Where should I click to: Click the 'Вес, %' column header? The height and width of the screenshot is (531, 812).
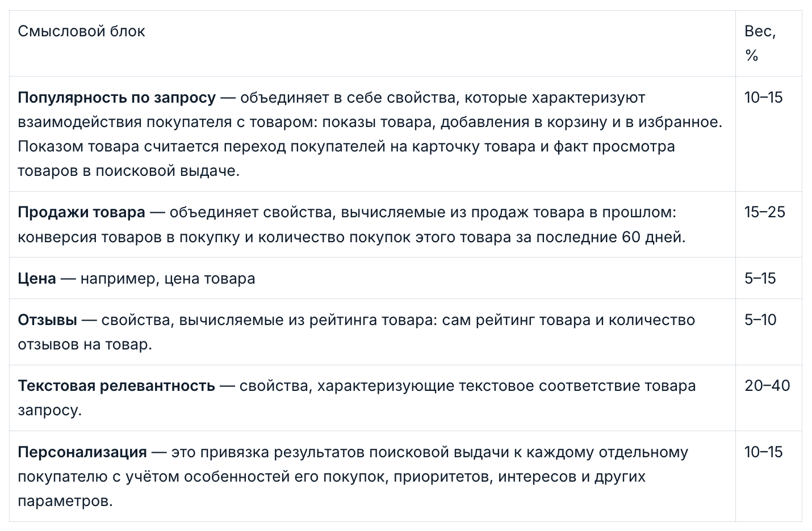pyautogui.click(x=760, y=43)
